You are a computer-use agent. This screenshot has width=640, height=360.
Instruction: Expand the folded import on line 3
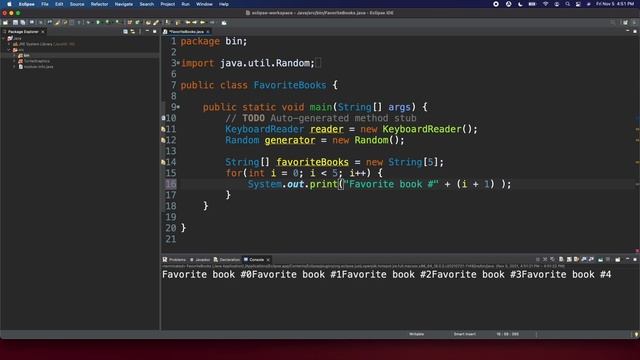point(178,63)
